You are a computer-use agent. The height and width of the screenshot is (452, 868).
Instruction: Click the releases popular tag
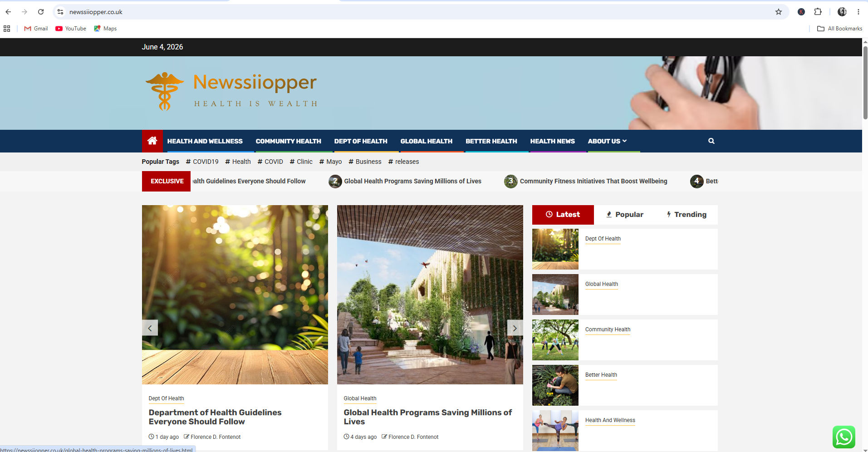click(x=403, y=162)
